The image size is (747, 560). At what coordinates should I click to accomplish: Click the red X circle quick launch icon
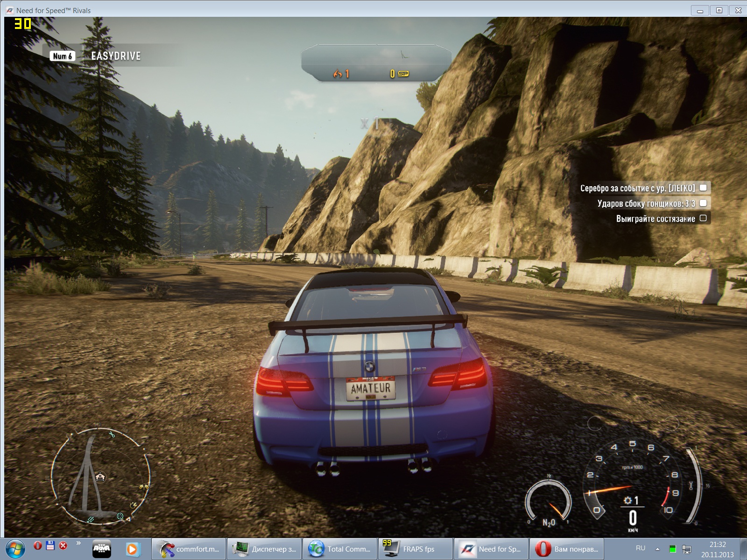click(x=63, y=545)
